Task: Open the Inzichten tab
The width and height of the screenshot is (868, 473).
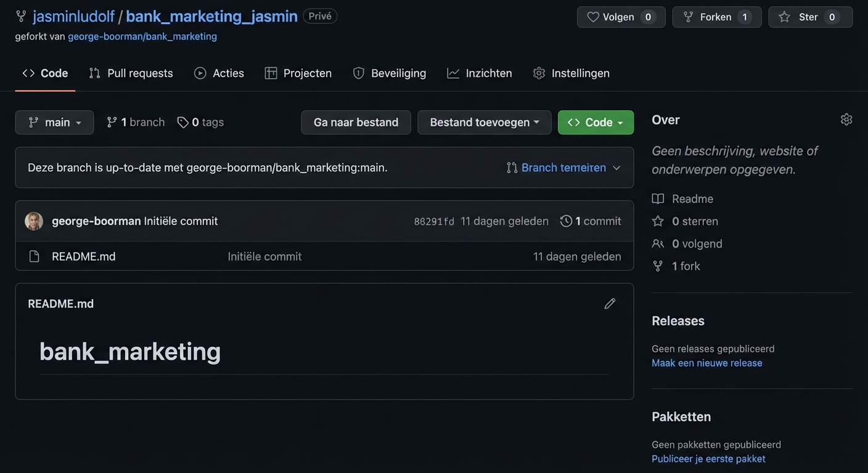Action: click(488, 71)
